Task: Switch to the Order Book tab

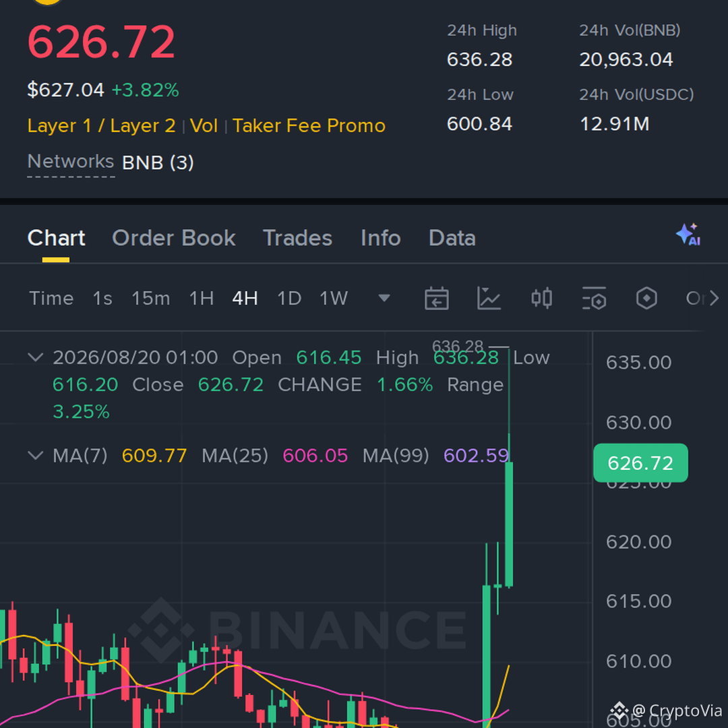Action: (x=174, y=238)
